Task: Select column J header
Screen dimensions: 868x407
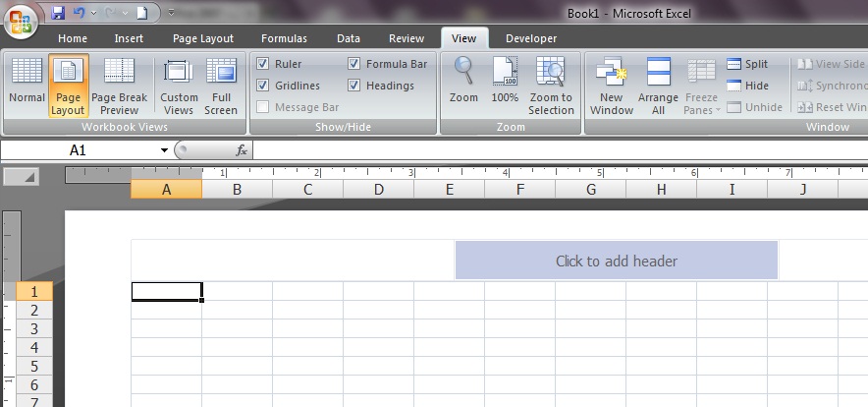Action: 802,190
